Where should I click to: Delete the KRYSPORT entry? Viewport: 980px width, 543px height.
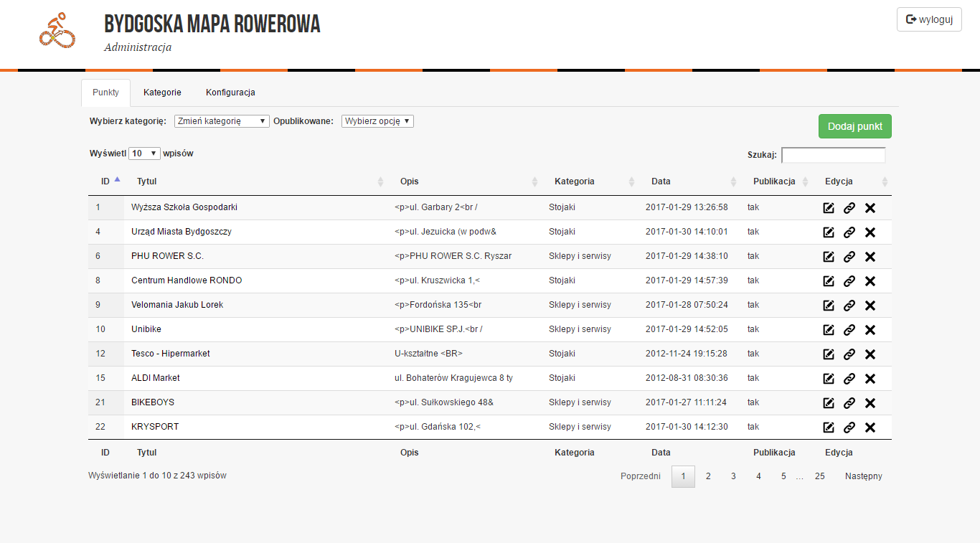click(x=870, y=428)
